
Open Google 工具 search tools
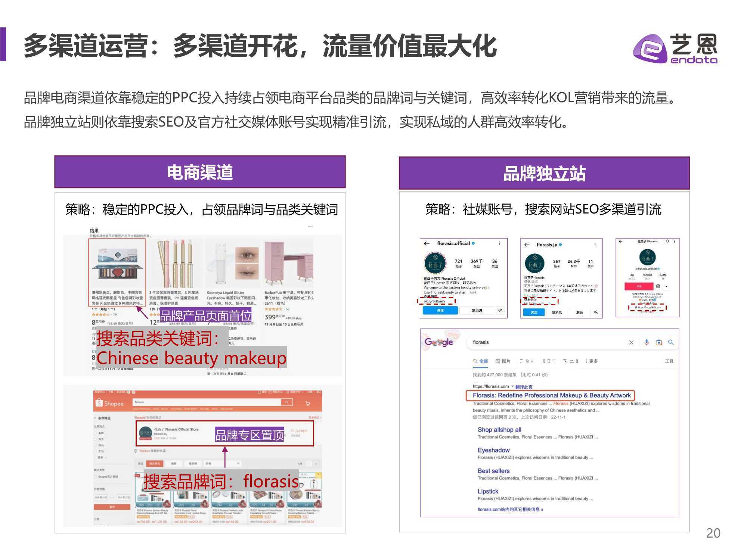(x=669, y=361)
